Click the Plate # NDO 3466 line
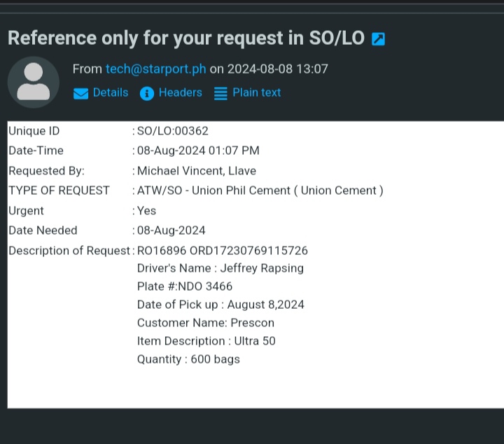 [185, 286]
